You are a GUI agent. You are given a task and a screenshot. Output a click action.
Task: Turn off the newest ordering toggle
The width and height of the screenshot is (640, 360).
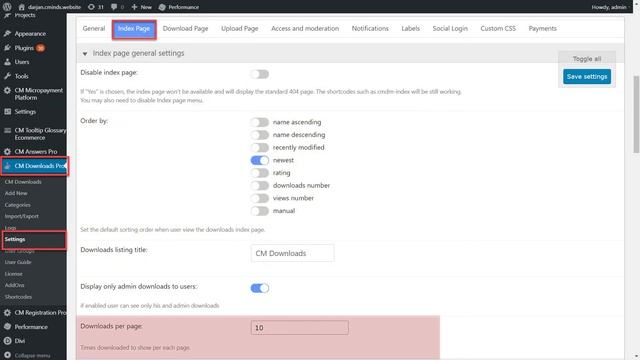coord(260,160)
